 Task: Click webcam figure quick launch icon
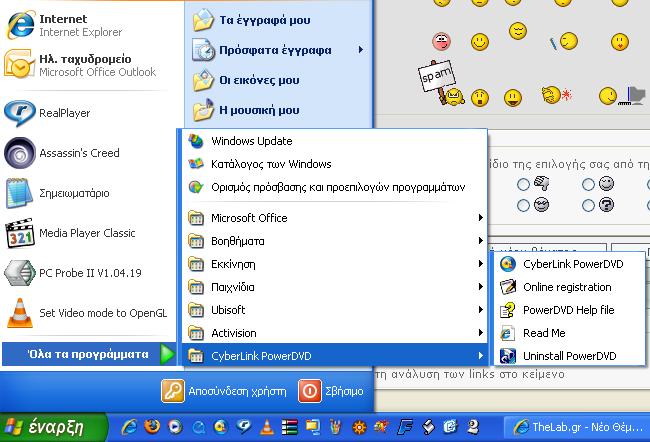coord(473,427)
